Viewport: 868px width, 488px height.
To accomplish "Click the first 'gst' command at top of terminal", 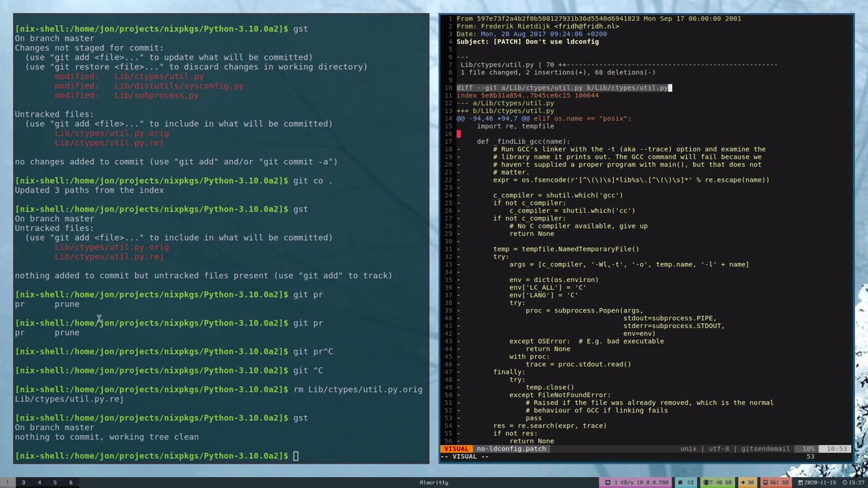I will click(300, 28).
